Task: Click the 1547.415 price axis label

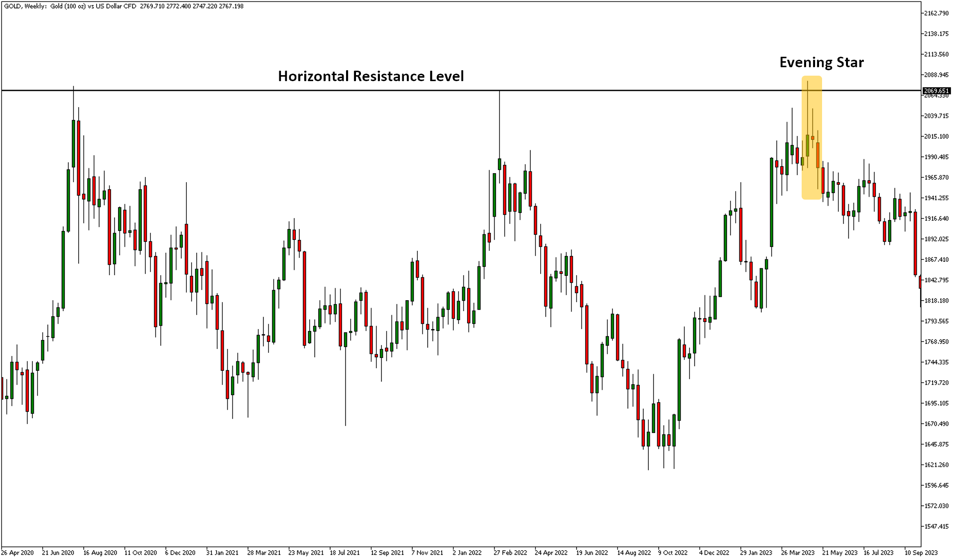Action: pos(936,526)
